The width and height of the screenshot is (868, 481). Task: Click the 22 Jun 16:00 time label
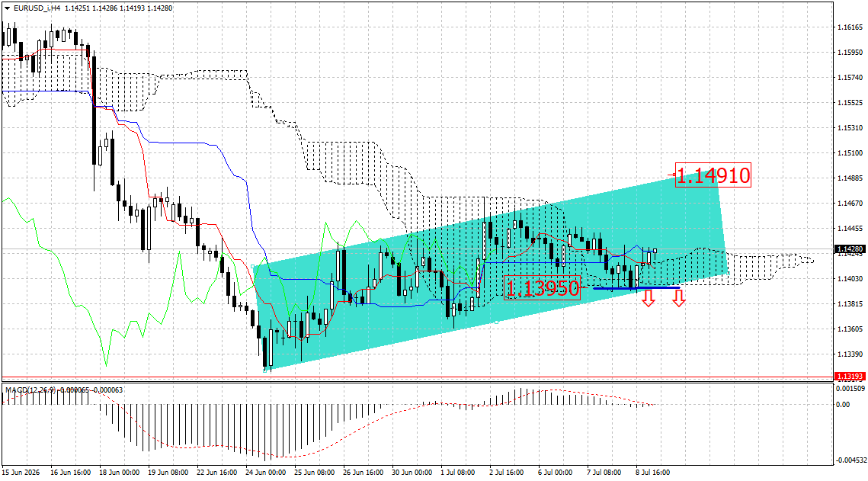217,473
